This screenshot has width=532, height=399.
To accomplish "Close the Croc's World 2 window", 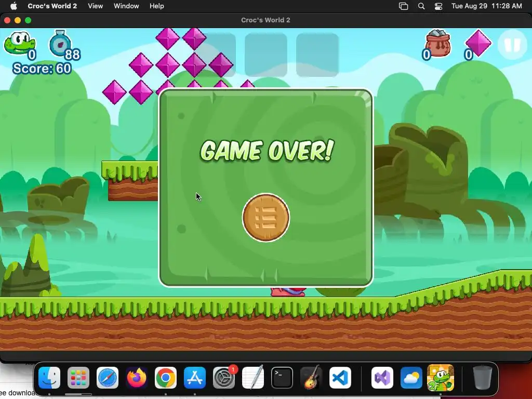I will pyautogui.click(x=7, y=20).
